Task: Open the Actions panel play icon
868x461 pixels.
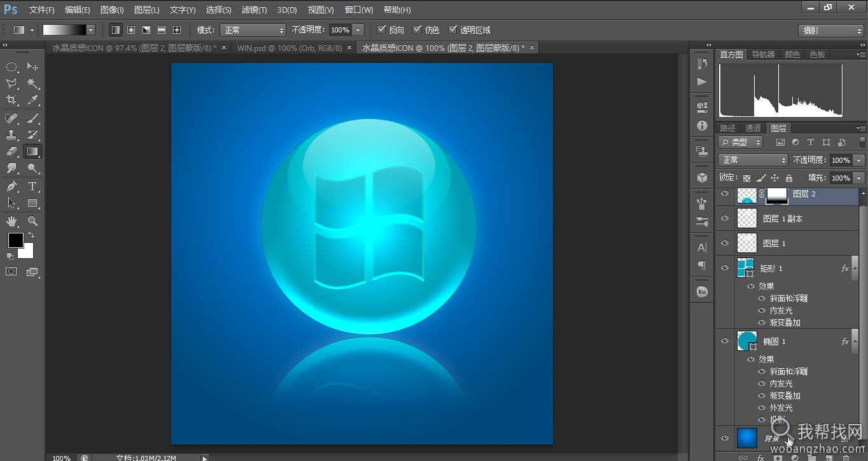Action: pos(702,81)
